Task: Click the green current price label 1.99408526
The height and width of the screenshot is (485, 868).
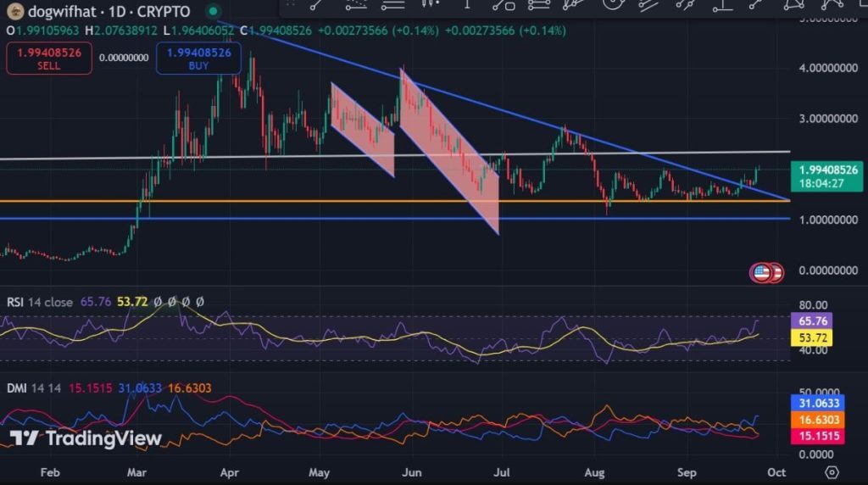Action: (x=826, y=176)
